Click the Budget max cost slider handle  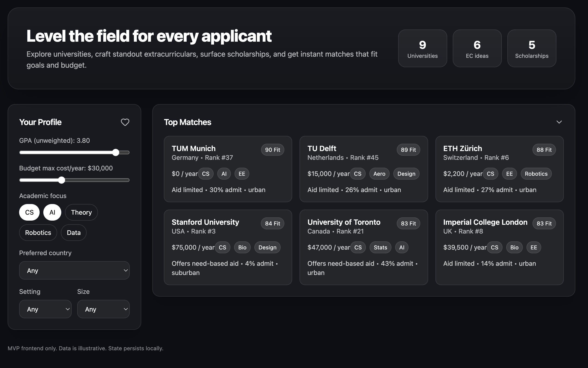coord(62,180)
